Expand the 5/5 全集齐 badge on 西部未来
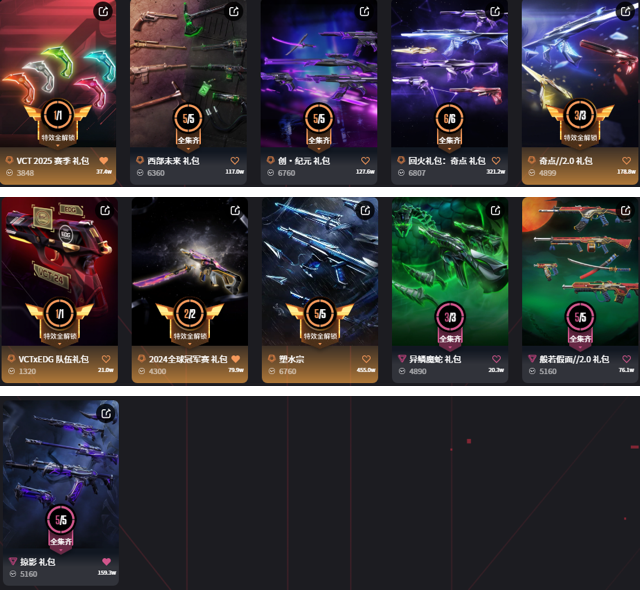 (x=188, y=127)
